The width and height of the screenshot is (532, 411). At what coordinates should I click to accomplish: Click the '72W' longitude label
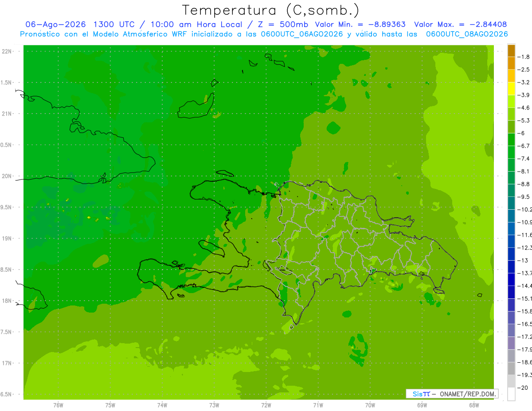[x=266, y=406]
